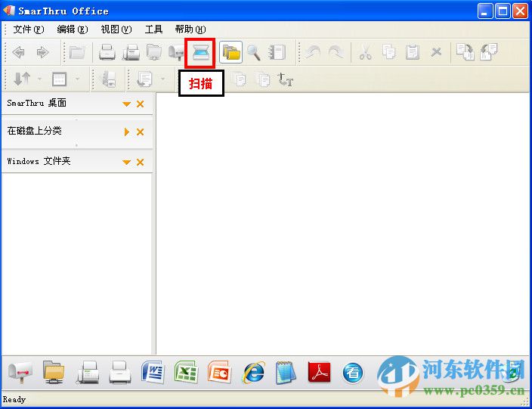Open the 工具 menu
532x409 pixels.
click(x=153, y=29)
